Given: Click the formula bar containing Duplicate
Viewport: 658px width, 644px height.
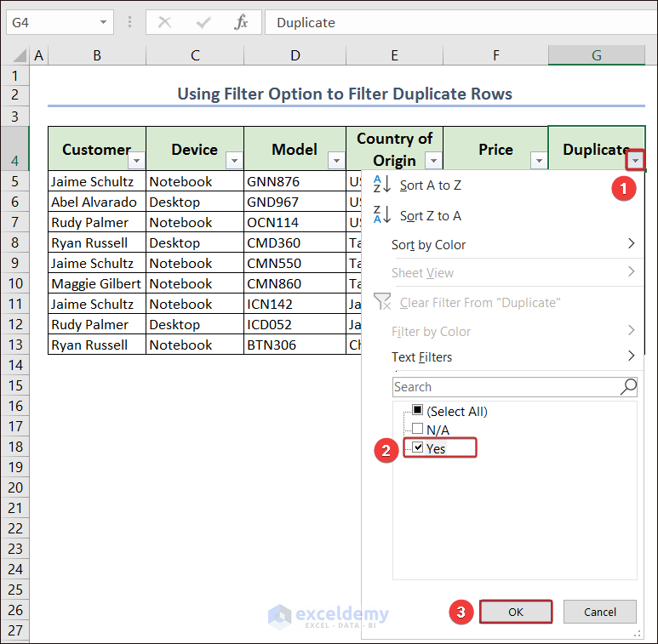Looking at the screenshot, I should pos(461,22).
